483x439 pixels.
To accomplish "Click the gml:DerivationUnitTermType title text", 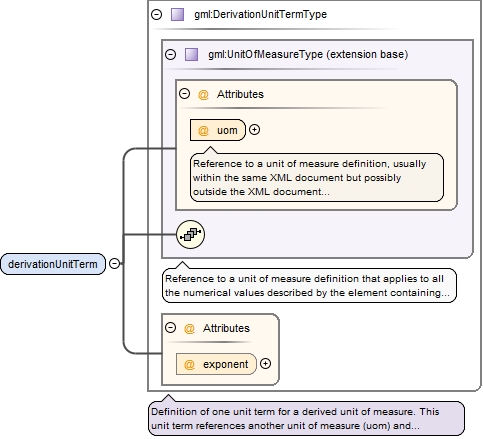I will tap(261, 15).
